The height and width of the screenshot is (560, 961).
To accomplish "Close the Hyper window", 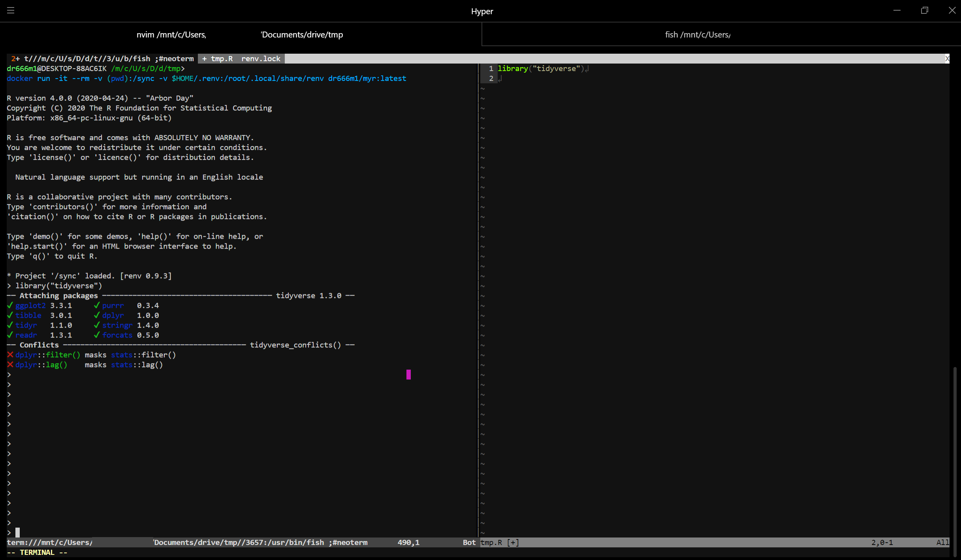I will point(952,11).
